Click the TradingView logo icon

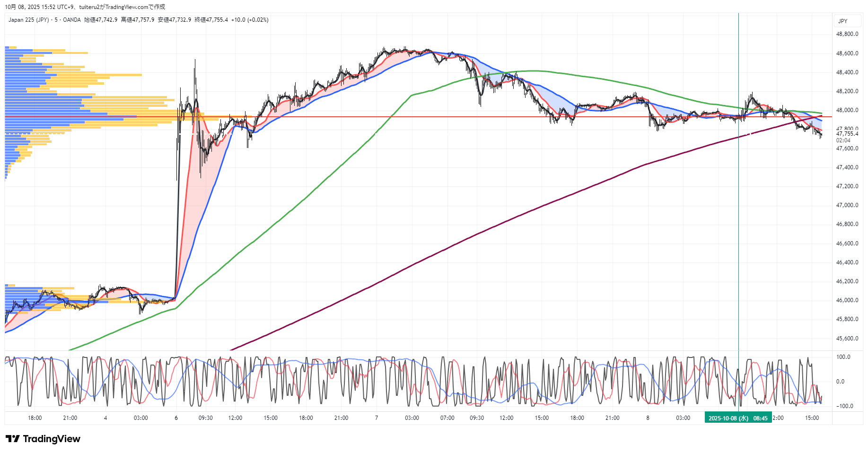click(x=12, y=439)
